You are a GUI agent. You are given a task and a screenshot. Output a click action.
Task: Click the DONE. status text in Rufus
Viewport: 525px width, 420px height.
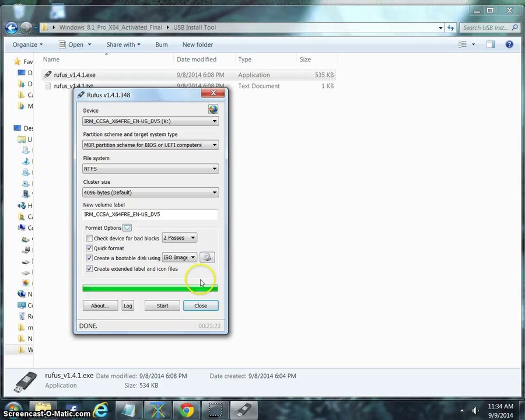click(88, 326)
